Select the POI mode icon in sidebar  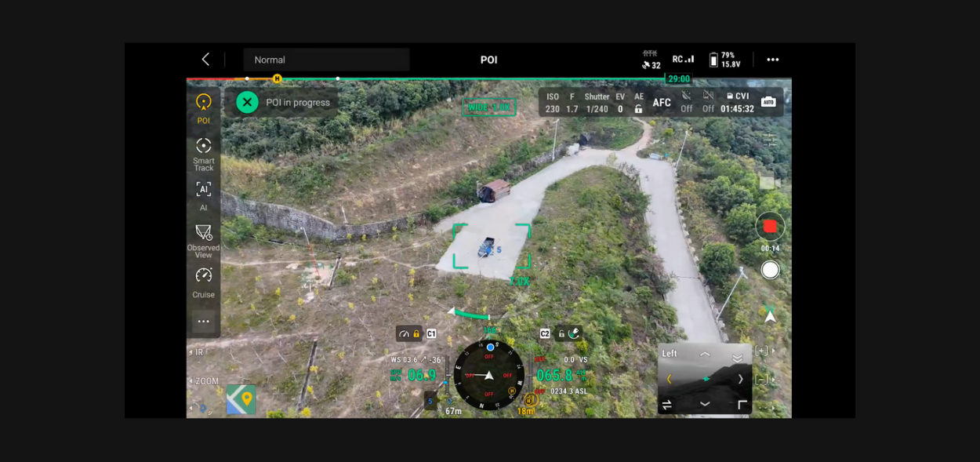tap(204, 106)
